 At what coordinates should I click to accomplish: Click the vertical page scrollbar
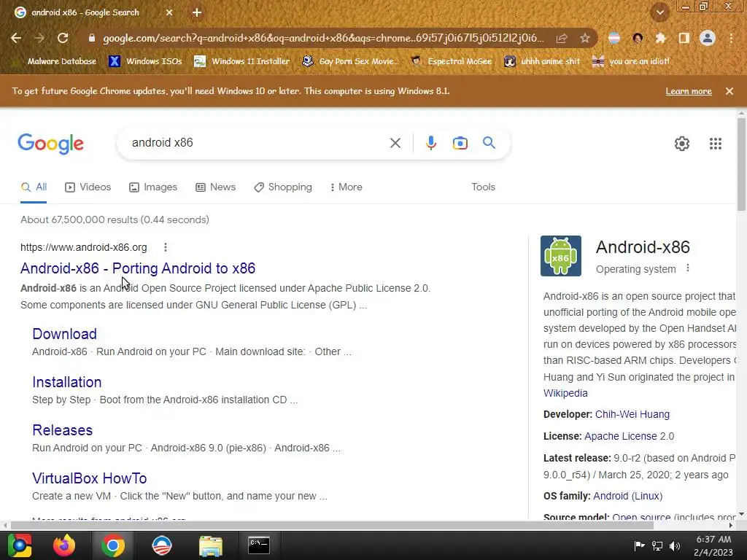[x=741, y=164]
